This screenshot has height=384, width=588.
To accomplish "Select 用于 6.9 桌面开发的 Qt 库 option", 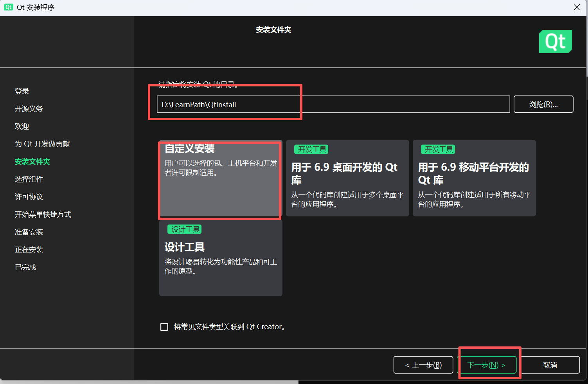I will pos(347,178).
